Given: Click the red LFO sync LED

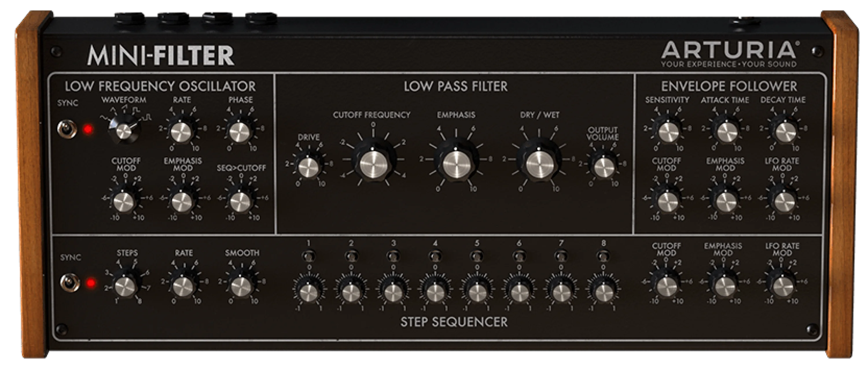Looking at the screenshot, I should tap(88, 129).
